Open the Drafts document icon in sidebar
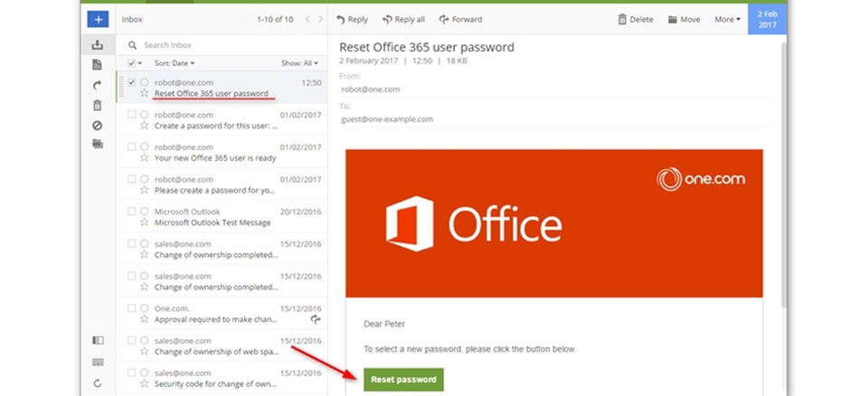868x396 pixels. click(x=98, y=65)
